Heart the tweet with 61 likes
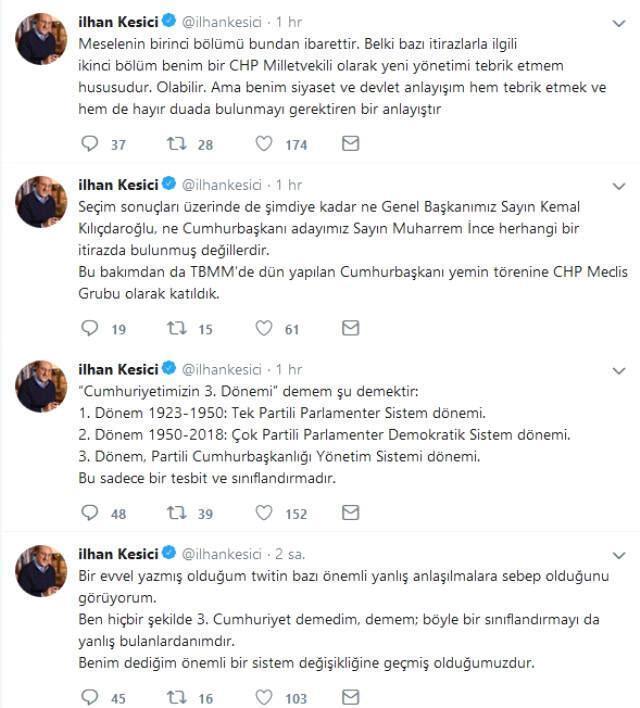The image size is (640, 708). point(264,328)
